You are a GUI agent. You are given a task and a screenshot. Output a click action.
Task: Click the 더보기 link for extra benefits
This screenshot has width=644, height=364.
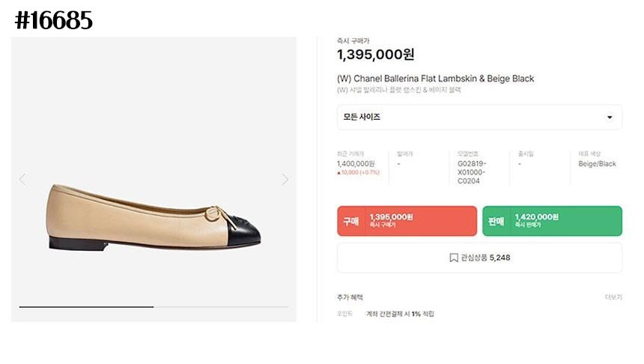[613, 297]
